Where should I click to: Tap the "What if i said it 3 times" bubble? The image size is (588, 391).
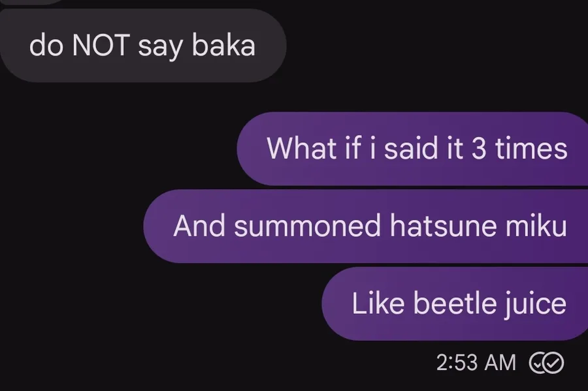pos(416,149)
